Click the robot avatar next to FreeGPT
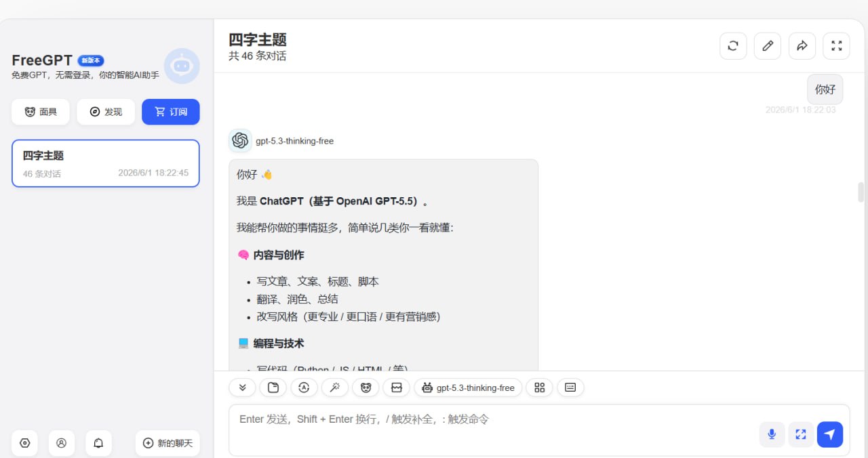This screenshot has width=868, height=458. point(182,66)
